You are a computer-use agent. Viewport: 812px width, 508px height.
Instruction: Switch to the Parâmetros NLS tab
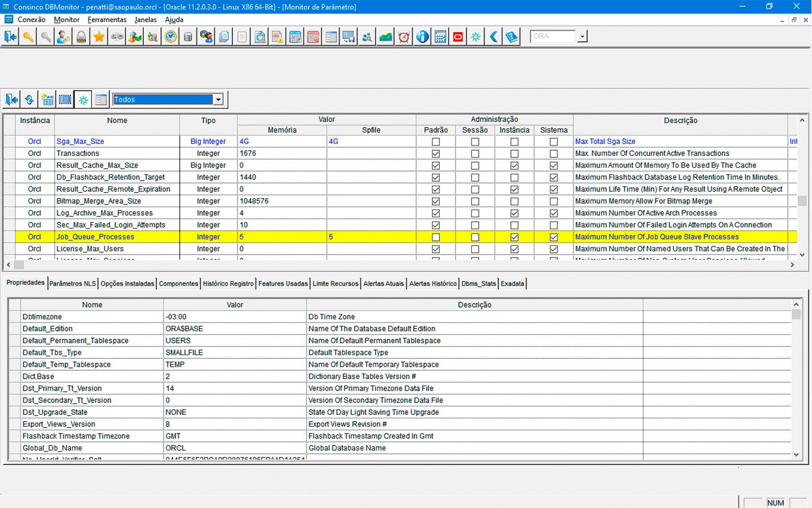73,283
